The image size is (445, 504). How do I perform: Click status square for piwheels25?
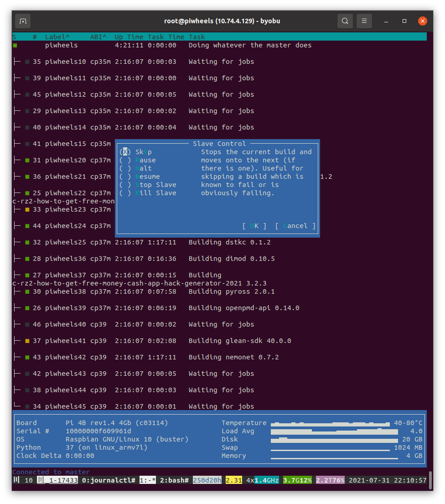pos(27,242)
